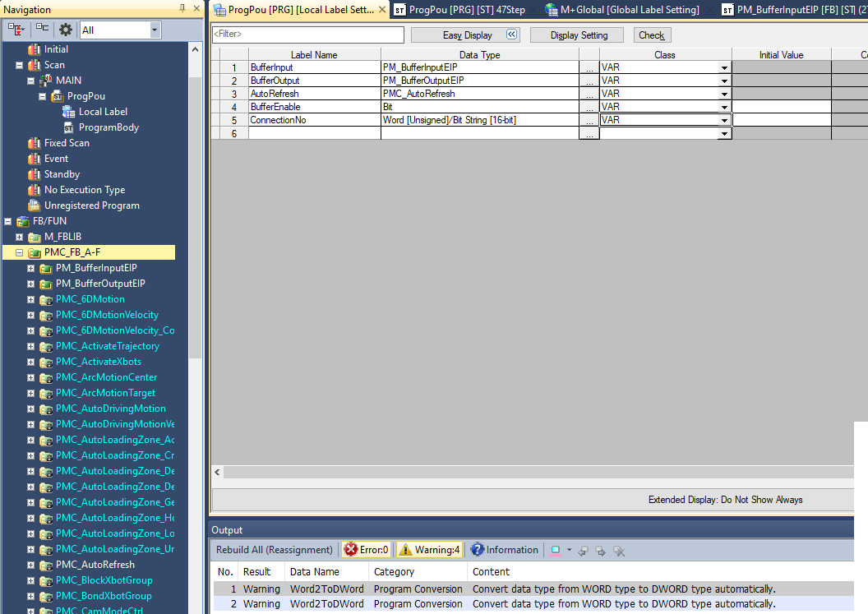Collapse the PMC_FB_A-F folder
The image size is (868, 614).
(19, 252)
